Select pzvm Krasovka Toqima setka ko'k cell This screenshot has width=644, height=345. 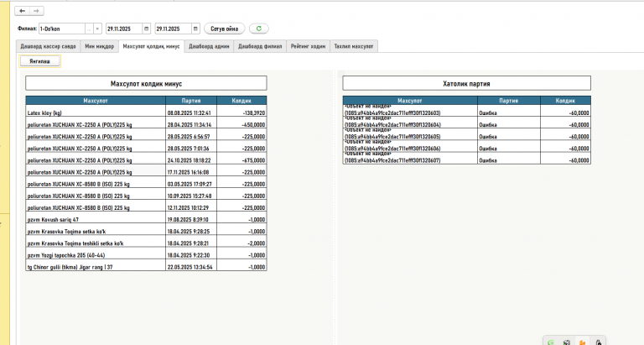pyautogui.click(x=96, y=230)
